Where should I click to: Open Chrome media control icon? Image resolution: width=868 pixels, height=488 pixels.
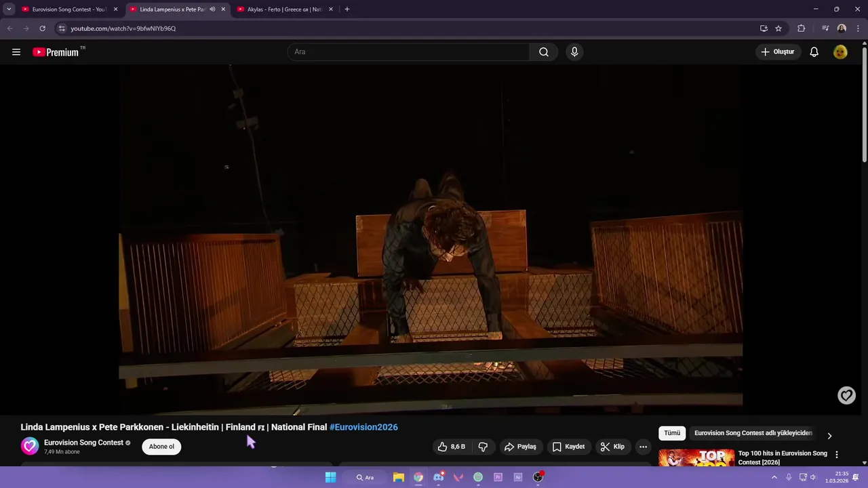[x=825, y=28]
